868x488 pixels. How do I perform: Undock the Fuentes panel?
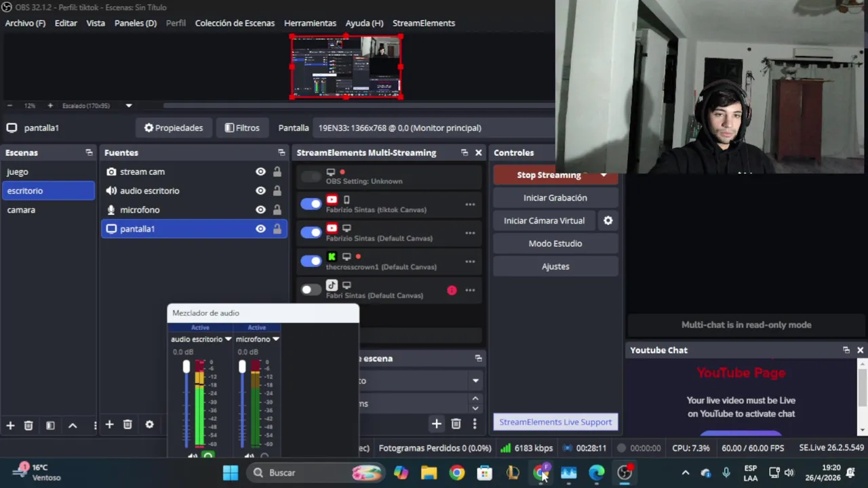(x=281, y=152)
